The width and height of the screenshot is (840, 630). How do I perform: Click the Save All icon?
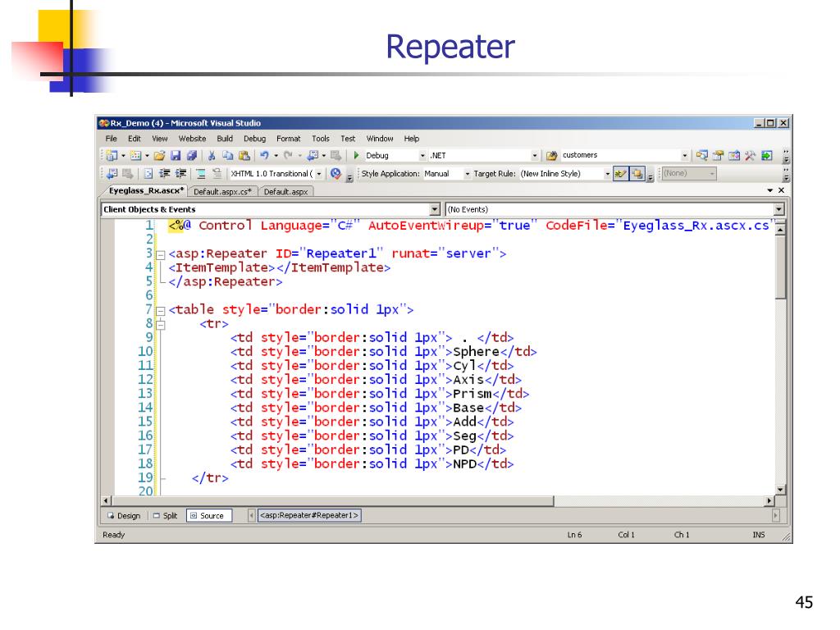(191, 155)
